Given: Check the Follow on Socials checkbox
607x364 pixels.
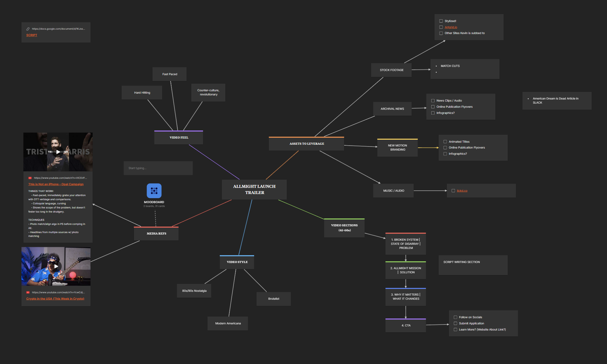Looking at the screenshot, I should pos(455,317).
